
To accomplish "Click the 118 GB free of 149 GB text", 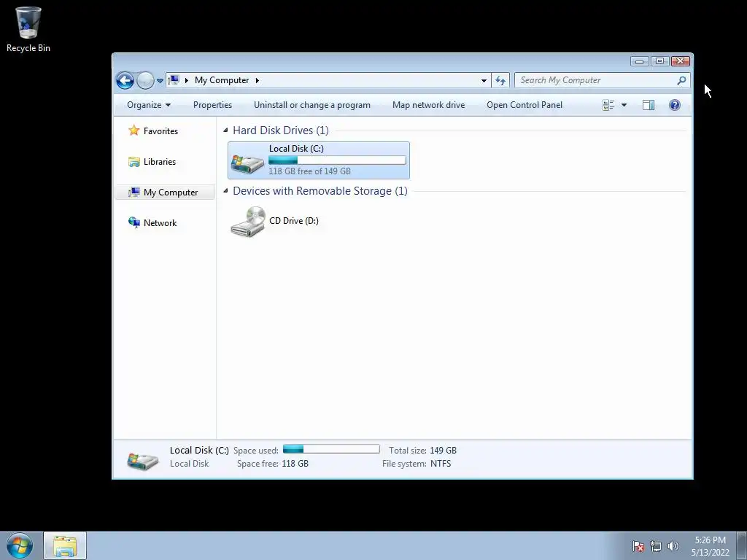I will (309, 171).
